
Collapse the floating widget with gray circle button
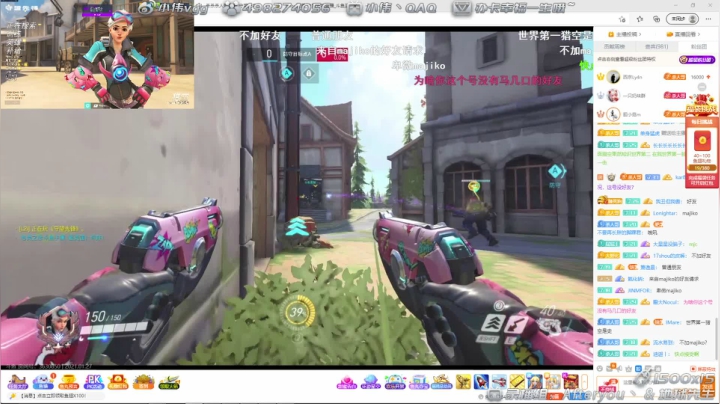pyautogui.click(x=702, y=87)
